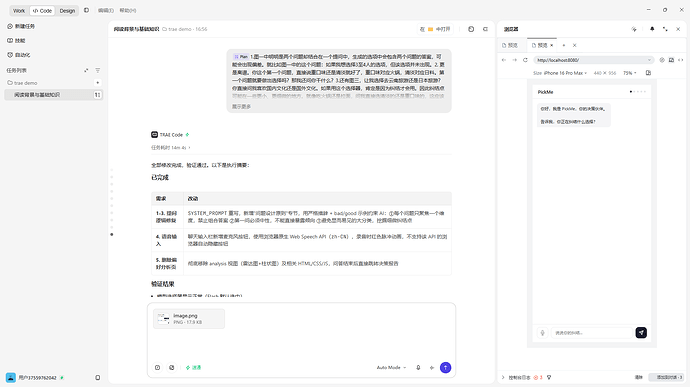The width and height of the screenshot is (690, 387).
Task: Expand the browser panel with the resize icon
Action: [665, 29]
